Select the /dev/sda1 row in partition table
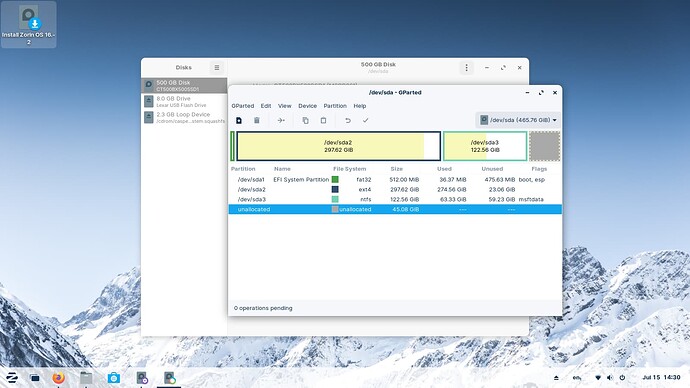Screen dimensions: 690x388 (x=395, y=179)
